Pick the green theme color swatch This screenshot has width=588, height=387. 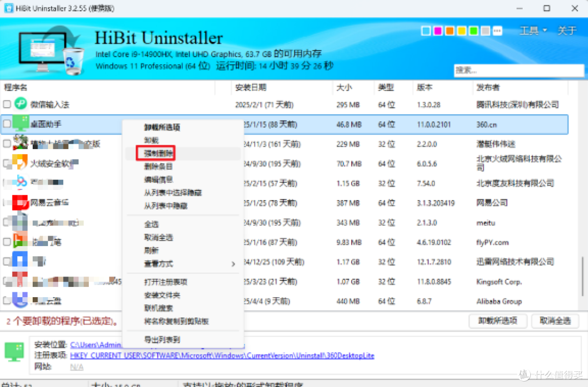474,30
